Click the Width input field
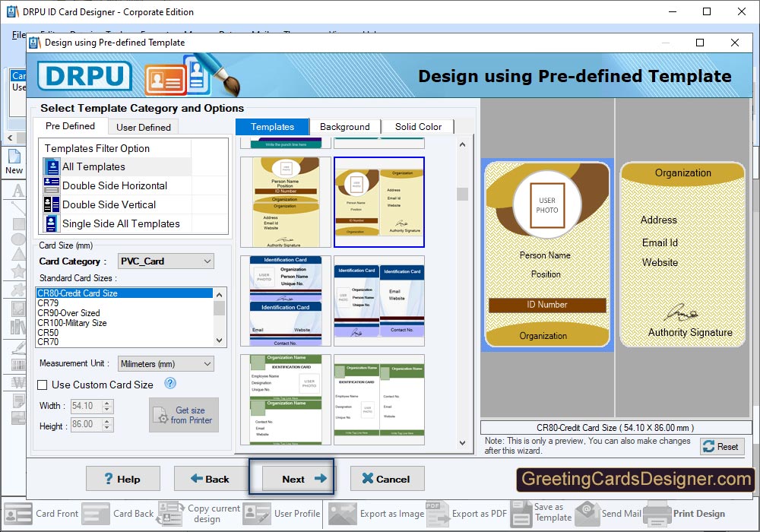This screenshot has width=760, height=532. coord(87,406)
